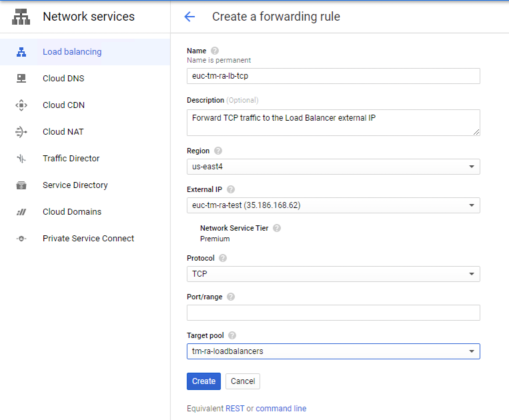Select the Cloud DNS icon
The image size is (509, 420).
pyautogui.click(x=21, y=78)
